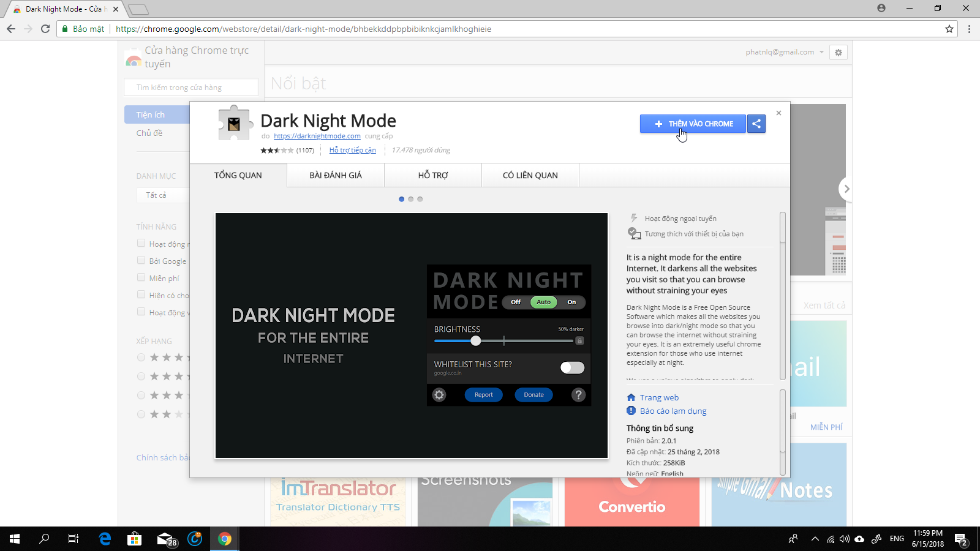Go back to the previous page
This screenshot has width=980, height=551.
click(x=11, y=29)
